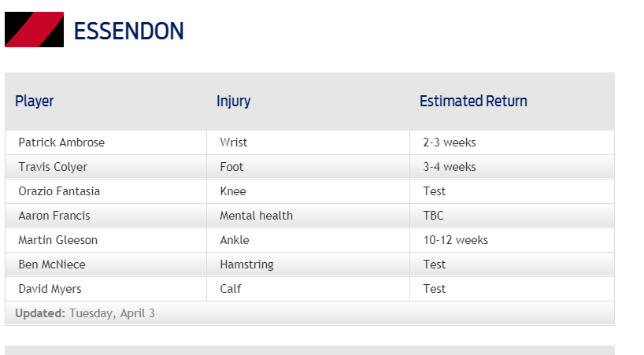Screen dimensions: 644x355
Task: Select Patrick Ambrose in player list
Action: (x=61, y=142)
